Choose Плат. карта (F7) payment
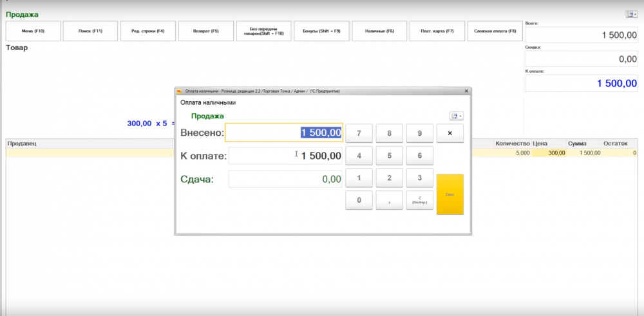Image resolution: width=644 pixels, height=316 pixels. click(x=437, y=31)
